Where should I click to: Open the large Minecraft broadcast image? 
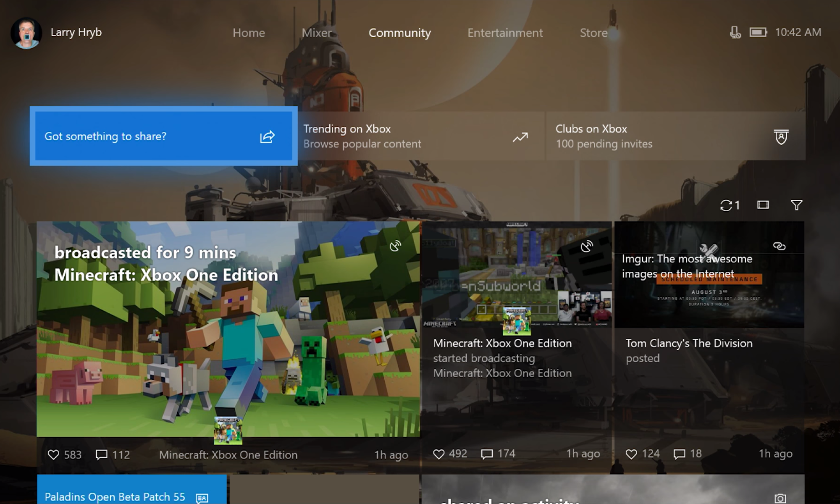click(228, 329)
